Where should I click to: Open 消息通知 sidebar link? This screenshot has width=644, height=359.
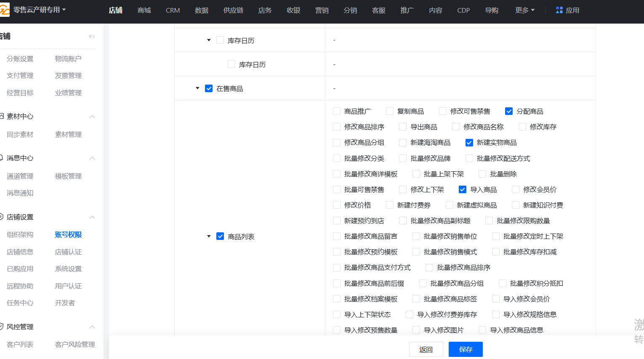pyautogui.click(x=20, y=193)
